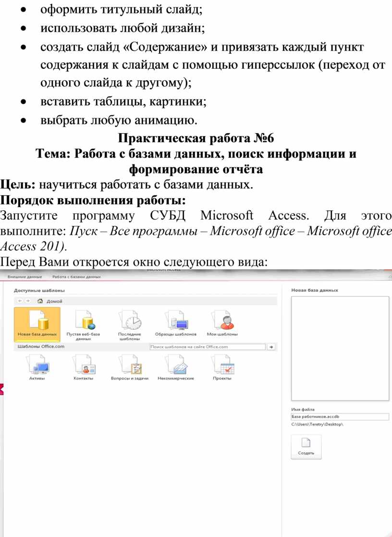This screenshot has width=392, height=537.
Task: Click the Шаблоны Office.com label
Action: 41,347
